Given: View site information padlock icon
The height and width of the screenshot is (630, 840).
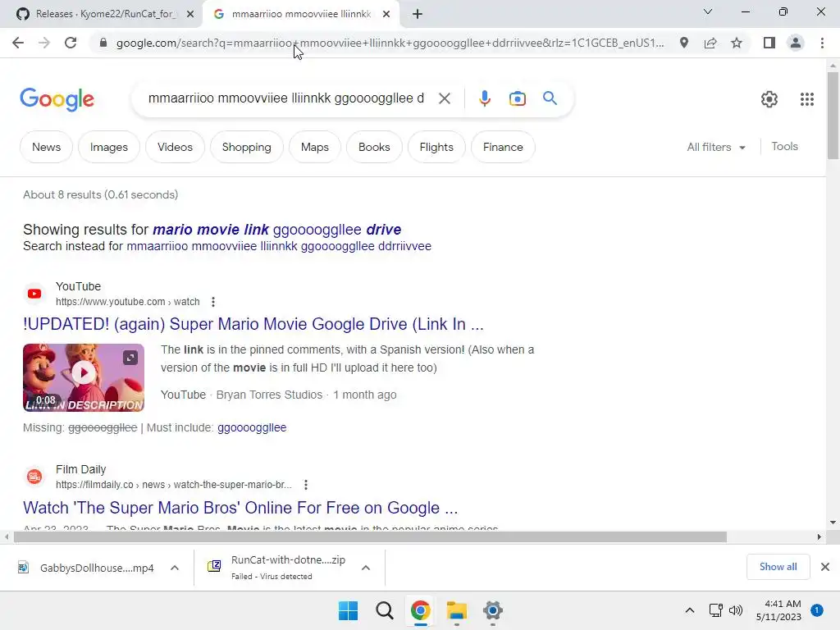Looking at the screenshot, I should point(103,43).
